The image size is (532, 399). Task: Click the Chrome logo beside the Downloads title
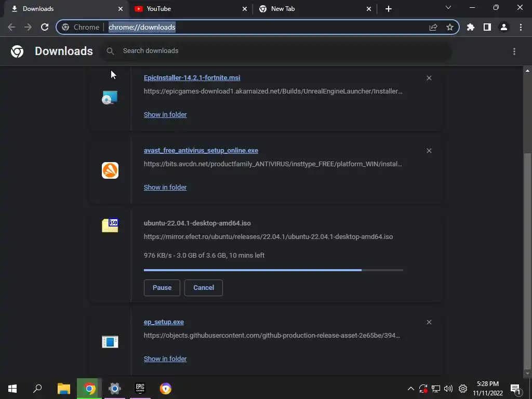[x=17, y=51]
